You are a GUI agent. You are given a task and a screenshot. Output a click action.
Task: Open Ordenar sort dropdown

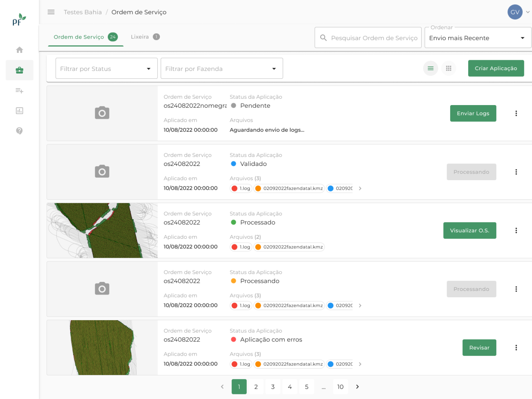478,38
